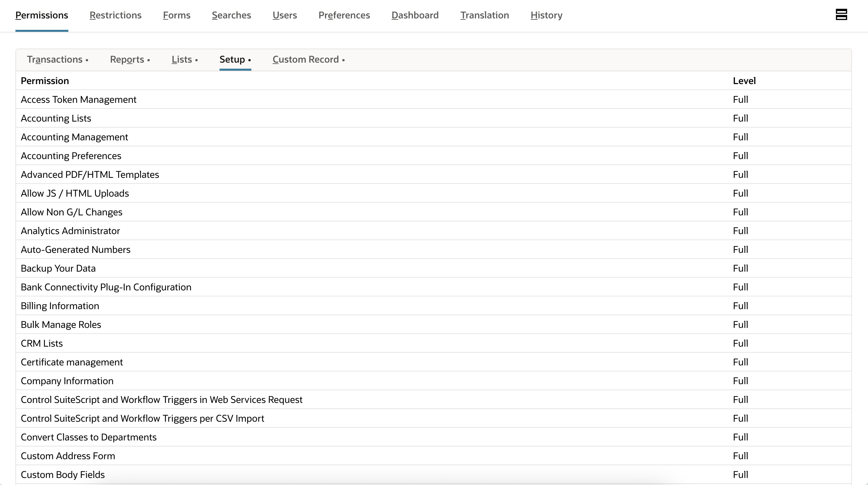868x485 pixels.
Task: Switch to the Forms tab
Action: (x=177, y=15)
